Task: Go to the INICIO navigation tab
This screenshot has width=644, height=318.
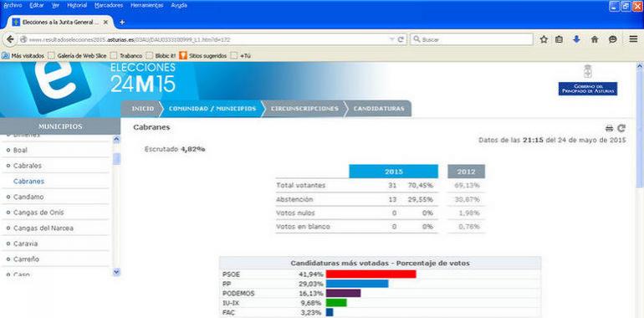Action: (142, 109)
